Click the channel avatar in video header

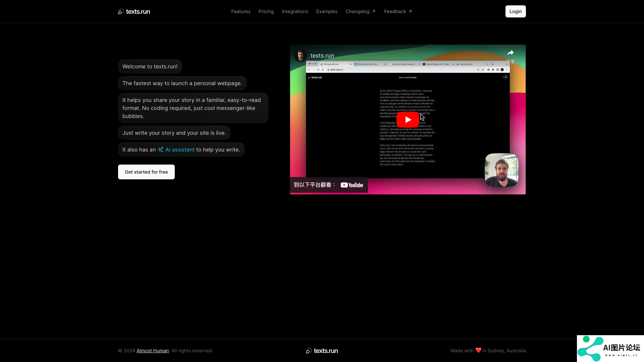click(x=301, y=56)
